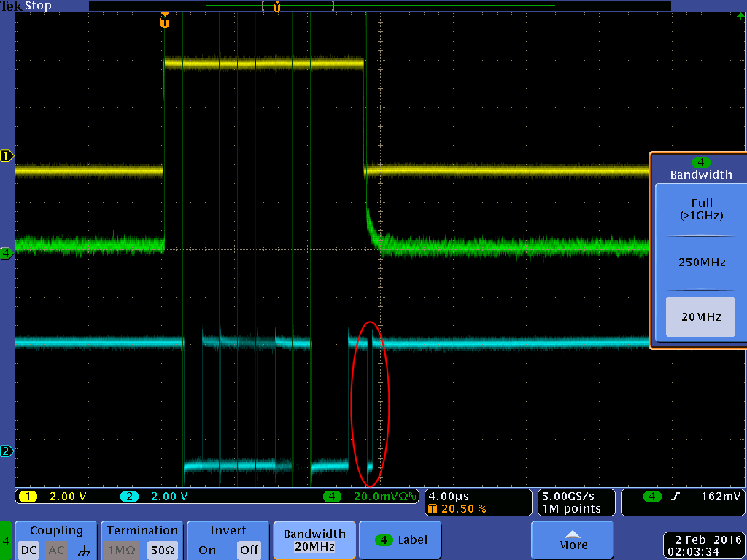Click the 2 Feb 2016 date display
This screenshot has width=747, height=560.
[708, 540]
